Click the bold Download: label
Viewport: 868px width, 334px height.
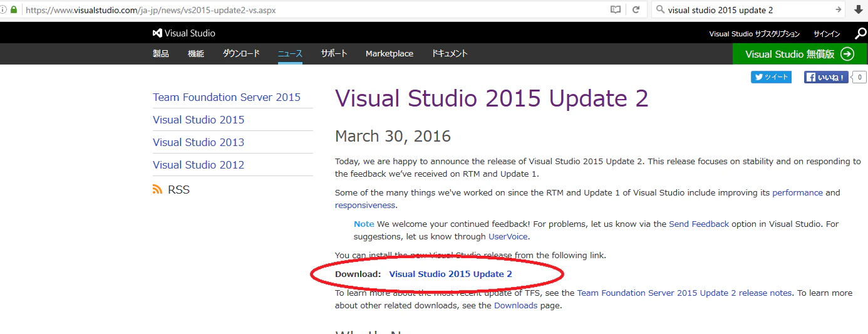(x=358, y=274)
